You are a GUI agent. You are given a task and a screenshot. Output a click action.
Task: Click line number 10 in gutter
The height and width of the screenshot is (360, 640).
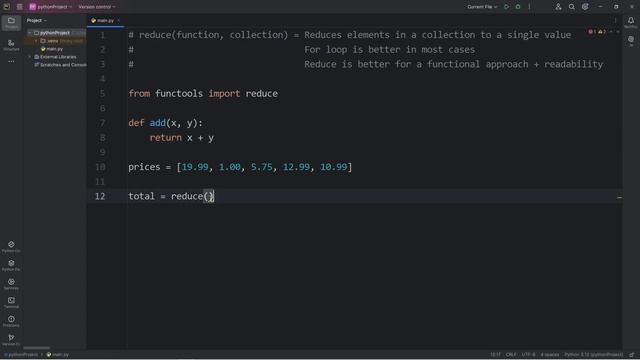pos(100,167)
